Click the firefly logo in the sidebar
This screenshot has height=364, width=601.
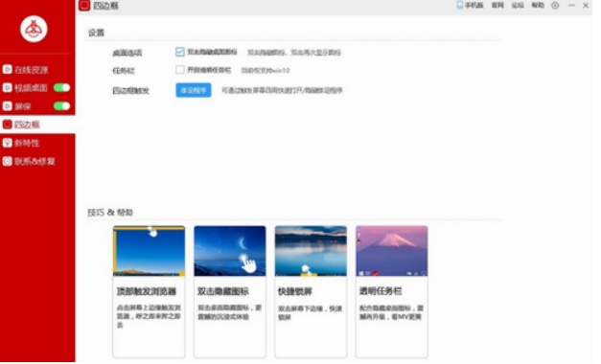pyautogui.click(x=34, y=29)
